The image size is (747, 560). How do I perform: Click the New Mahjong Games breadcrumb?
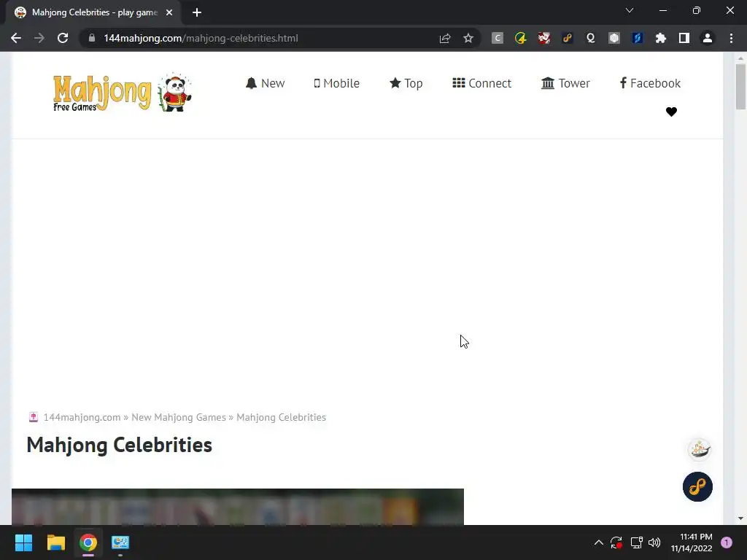point(179,418)
